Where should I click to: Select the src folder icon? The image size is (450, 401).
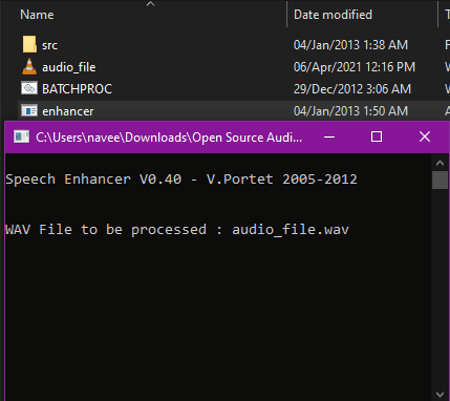pyautogui.click(x=29, y=44)
